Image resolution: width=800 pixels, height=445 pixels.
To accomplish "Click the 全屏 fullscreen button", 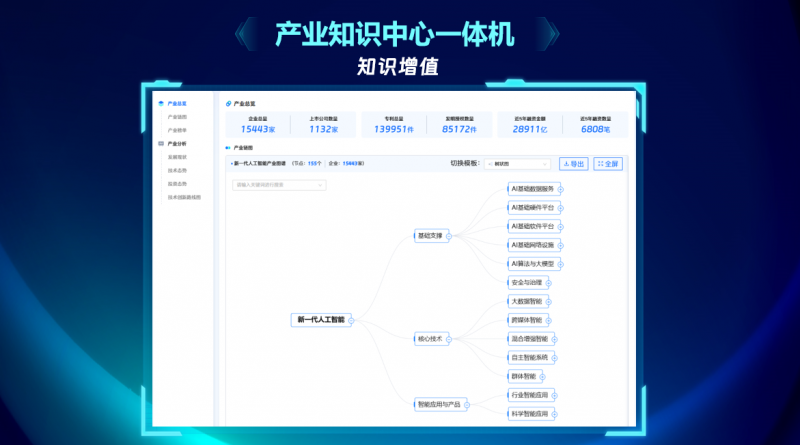I will 608,164.
